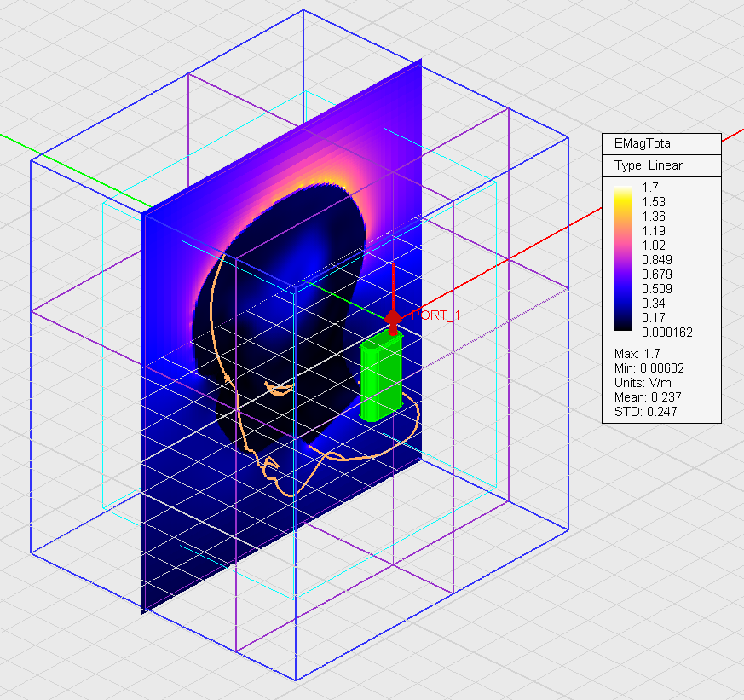Select the red port diamond marker
The width and height of the screenshot is (744, 700).
(x=393, y=320)
